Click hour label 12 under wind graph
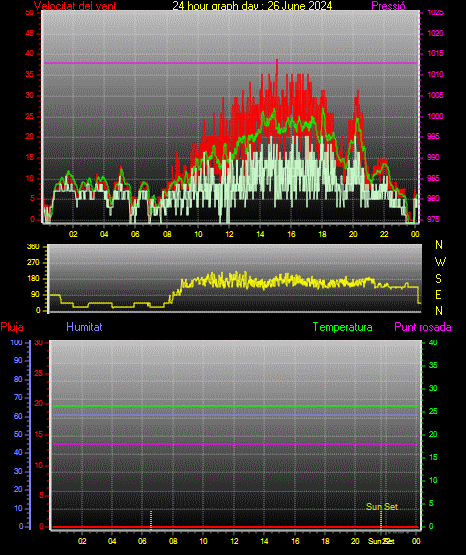 (229, 234)
